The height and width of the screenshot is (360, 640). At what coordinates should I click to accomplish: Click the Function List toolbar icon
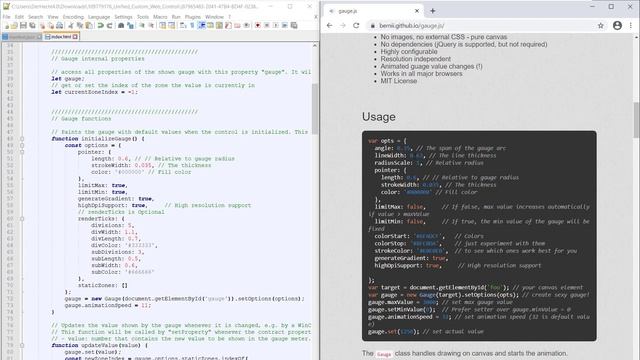(x=228, y=25)
